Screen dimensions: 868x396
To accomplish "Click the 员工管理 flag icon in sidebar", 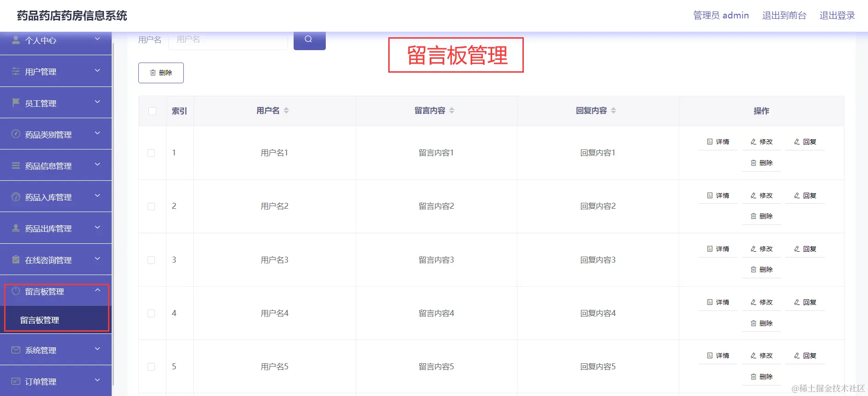I will tap(16, 103).
